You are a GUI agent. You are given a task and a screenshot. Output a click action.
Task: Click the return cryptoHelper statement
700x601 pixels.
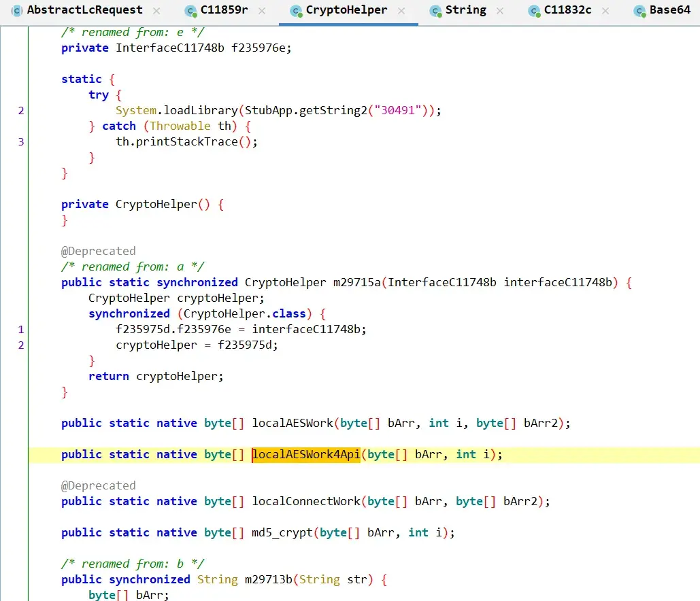click(156, 377)
